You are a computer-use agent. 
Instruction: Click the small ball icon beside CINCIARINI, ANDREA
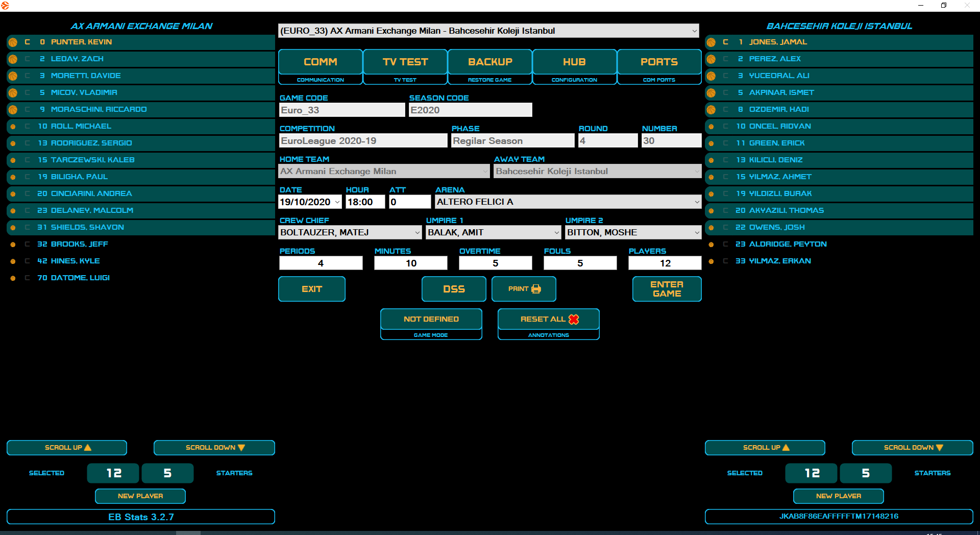point(13,194)
